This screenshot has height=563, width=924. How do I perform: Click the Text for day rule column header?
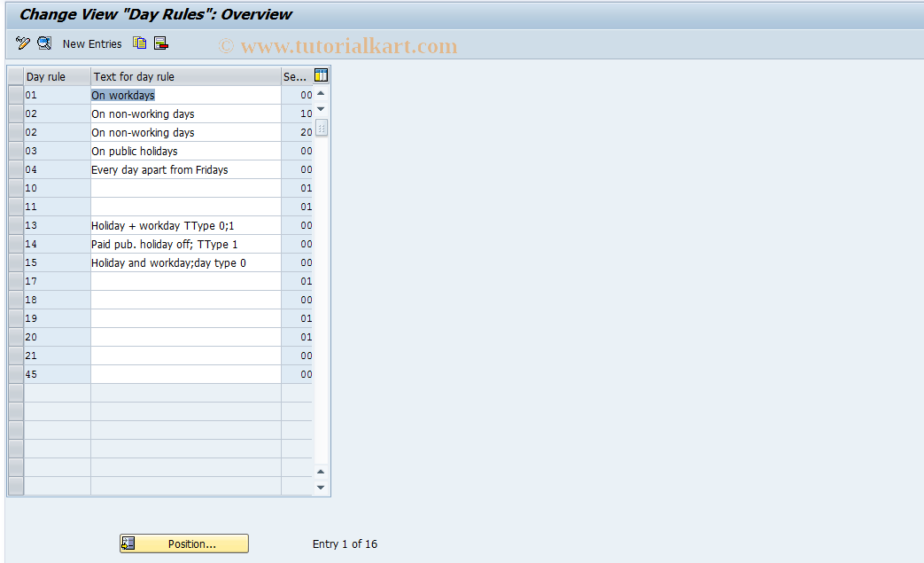pos(186,76)
